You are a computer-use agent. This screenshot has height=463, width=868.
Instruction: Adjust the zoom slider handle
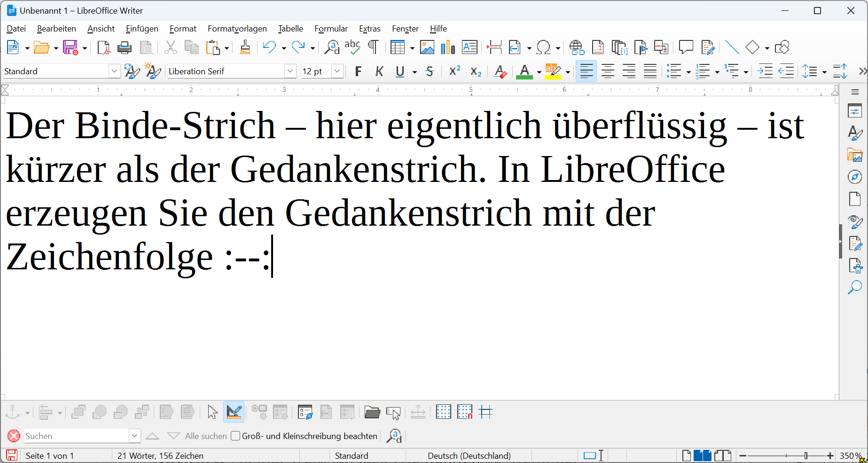coord(806,456)
